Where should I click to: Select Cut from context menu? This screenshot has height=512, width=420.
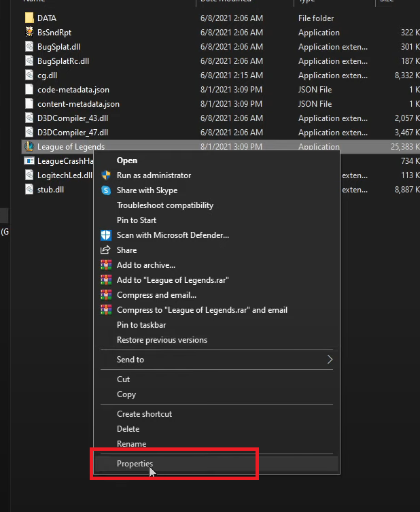click(123, 379)
